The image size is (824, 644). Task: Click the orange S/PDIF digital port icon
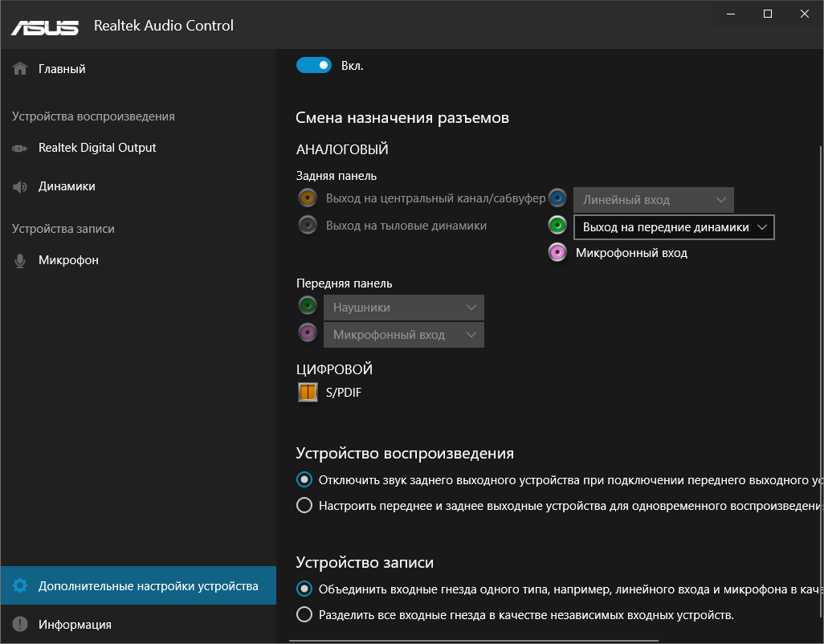tap(308, 393)
